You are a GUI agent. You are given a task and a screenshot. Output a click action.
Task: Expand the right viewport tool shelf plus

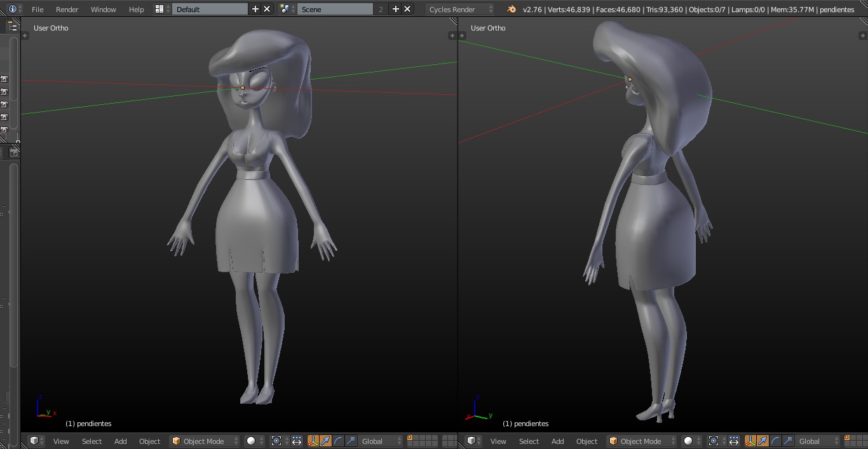[463, 36]
